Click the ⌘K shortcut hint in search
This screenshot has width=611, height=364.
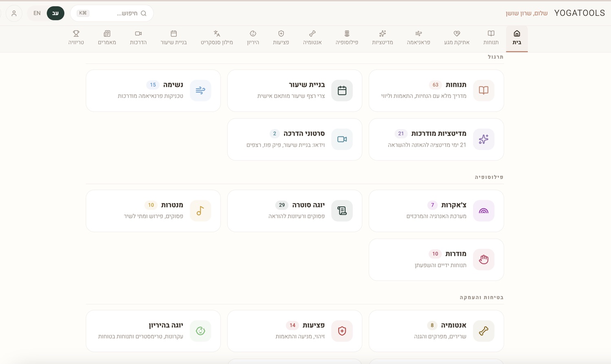tap(83, 13)
